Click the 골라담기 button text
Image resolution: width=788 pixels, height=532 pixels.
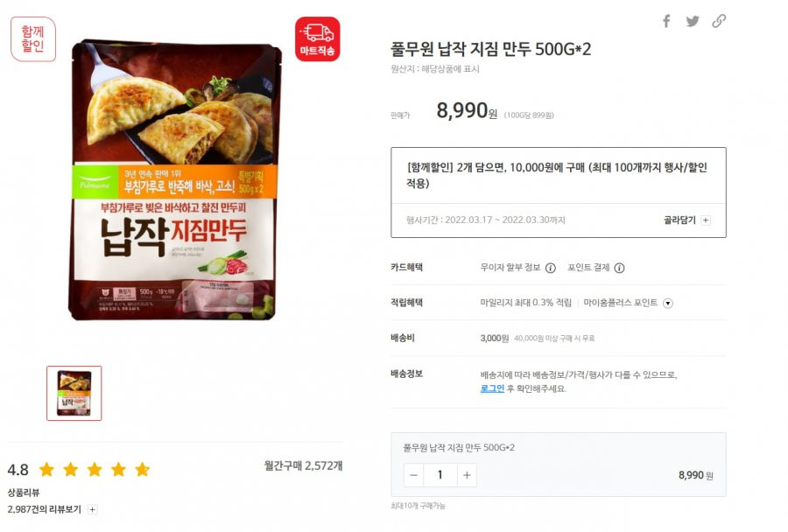pos(679,220)
